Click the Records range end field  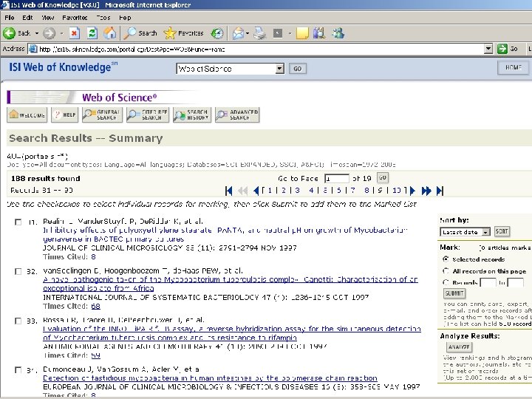coord(515,282)
